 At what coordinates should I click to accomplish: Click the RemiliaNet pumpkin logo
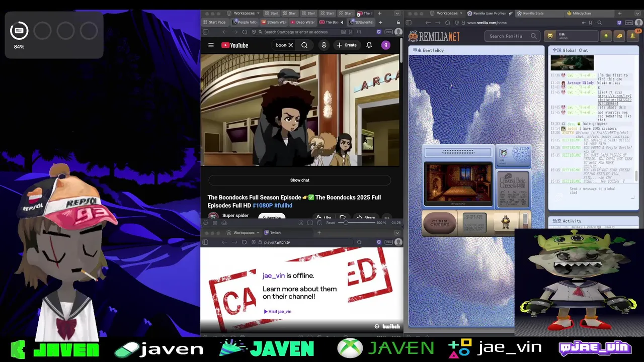(x=434, y=36)
